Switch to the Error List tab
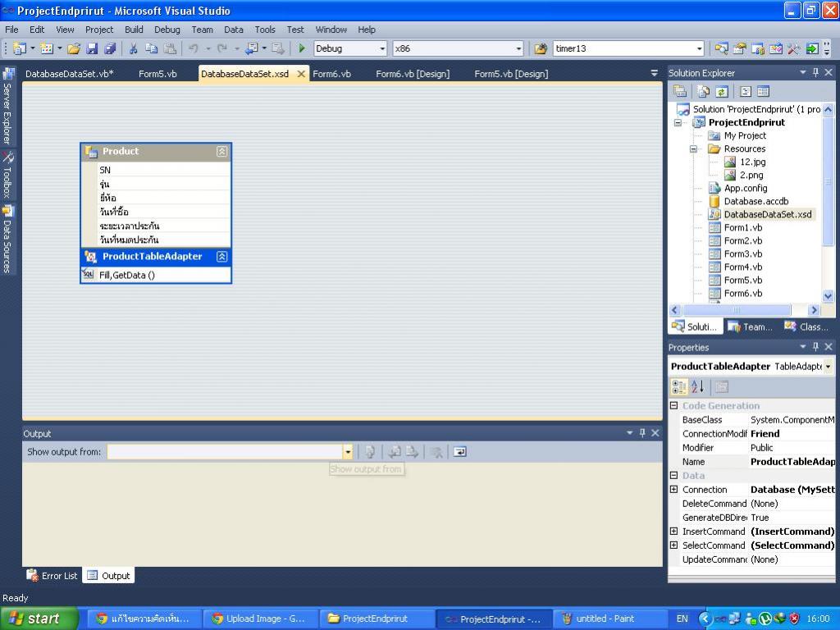The height and width of the screenshot is (630, 840). [x=52, y=575]
